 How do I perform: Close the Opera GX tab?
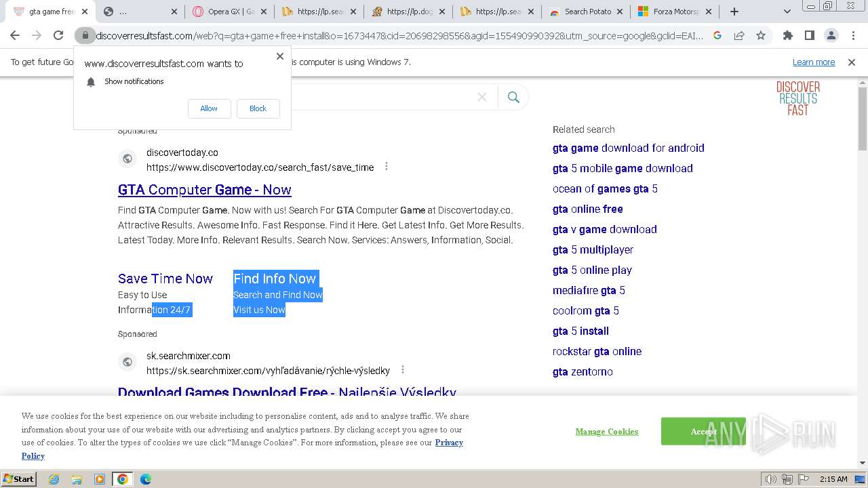(264, 12)
